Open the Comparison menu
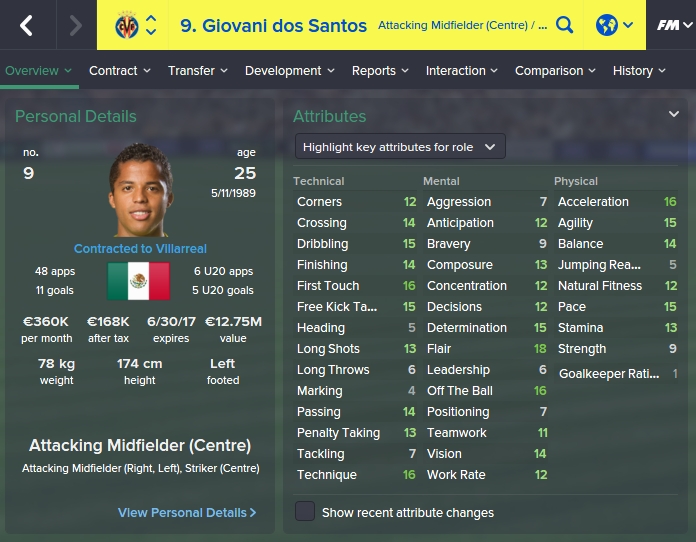 click(555, 71)
